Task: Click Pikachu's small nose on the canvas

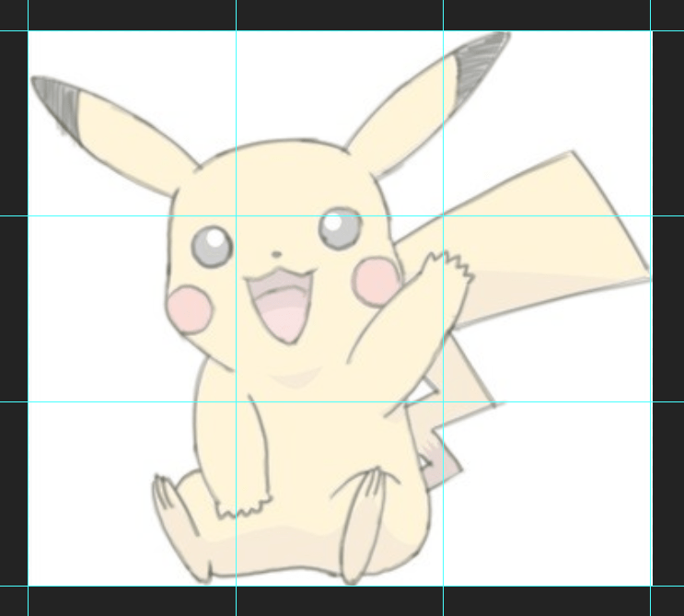Action: coord(276,254)
